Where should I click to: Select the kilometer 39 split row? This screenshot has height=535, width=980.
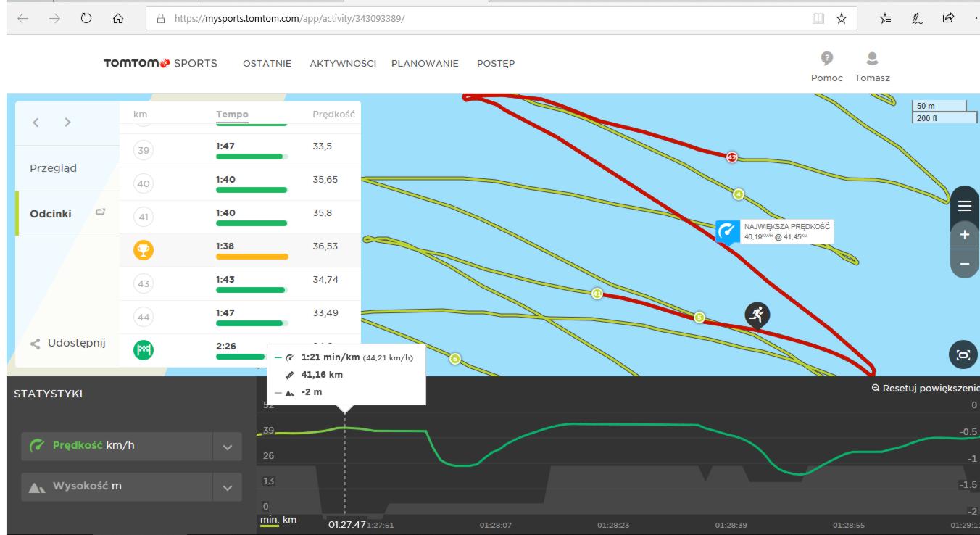click(240, 151)
